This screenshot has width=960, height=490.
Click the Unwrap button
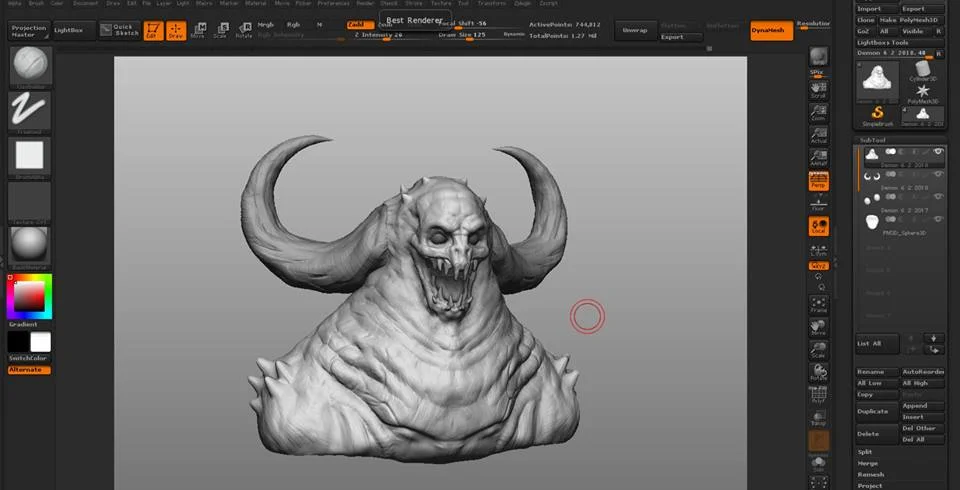[x=634, y=31]
